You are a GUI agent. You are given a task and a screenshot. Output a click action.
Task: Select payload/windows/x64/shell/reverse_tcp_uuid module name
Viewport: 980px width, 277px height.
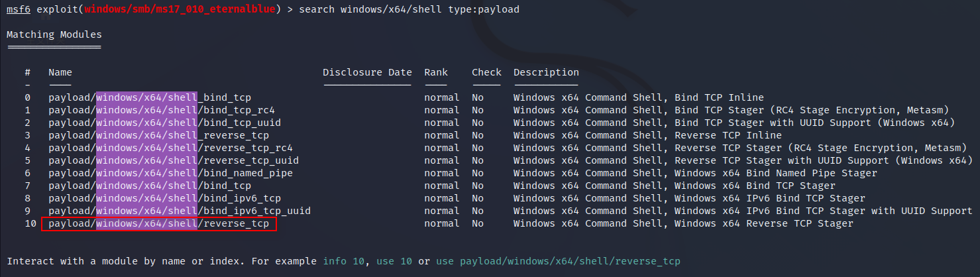tap(174, 160)
